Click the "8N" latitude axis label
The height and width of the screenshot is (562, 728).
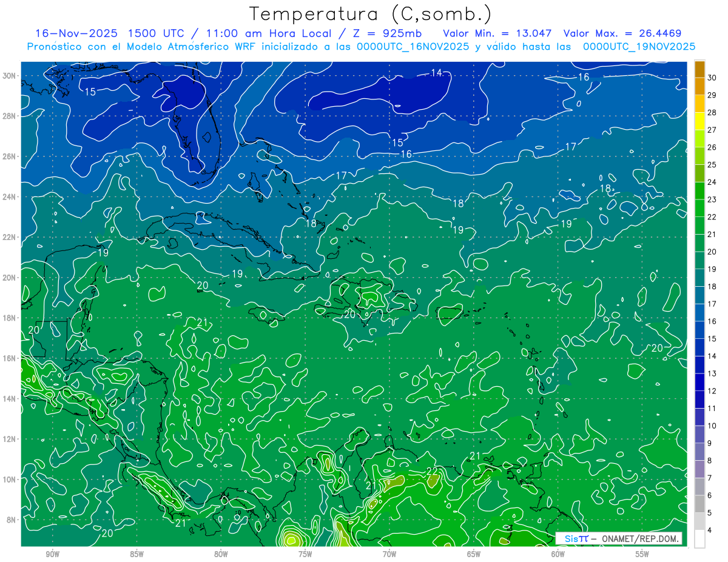point(12,520)
